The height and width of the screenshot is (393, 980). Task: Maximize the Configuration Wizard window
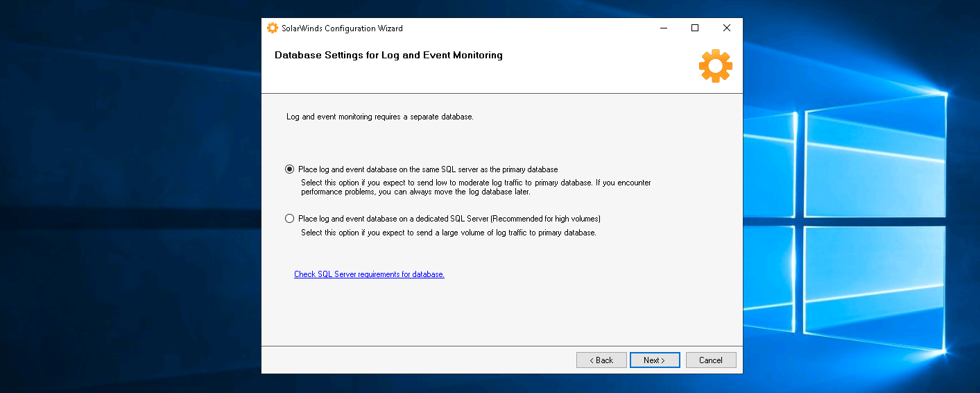[695, 28]
